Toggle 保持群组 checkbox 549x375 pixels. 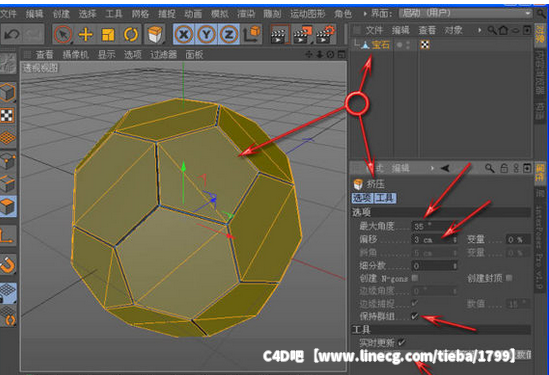coord(415,316)
